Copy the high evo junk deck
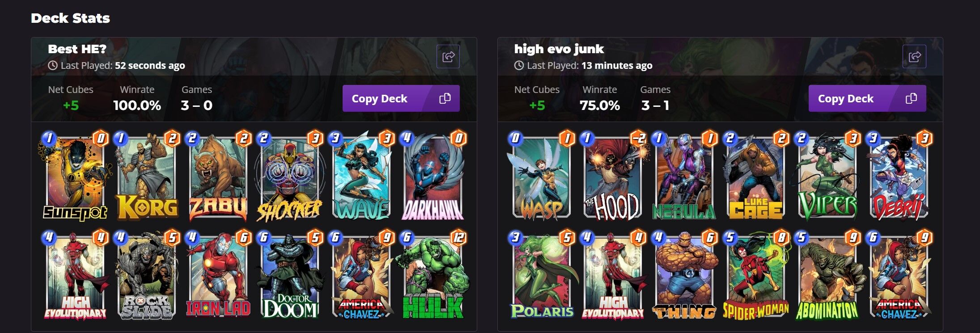Image resolution: width=980 pixels, height=333 pixels. pos(867,98)
